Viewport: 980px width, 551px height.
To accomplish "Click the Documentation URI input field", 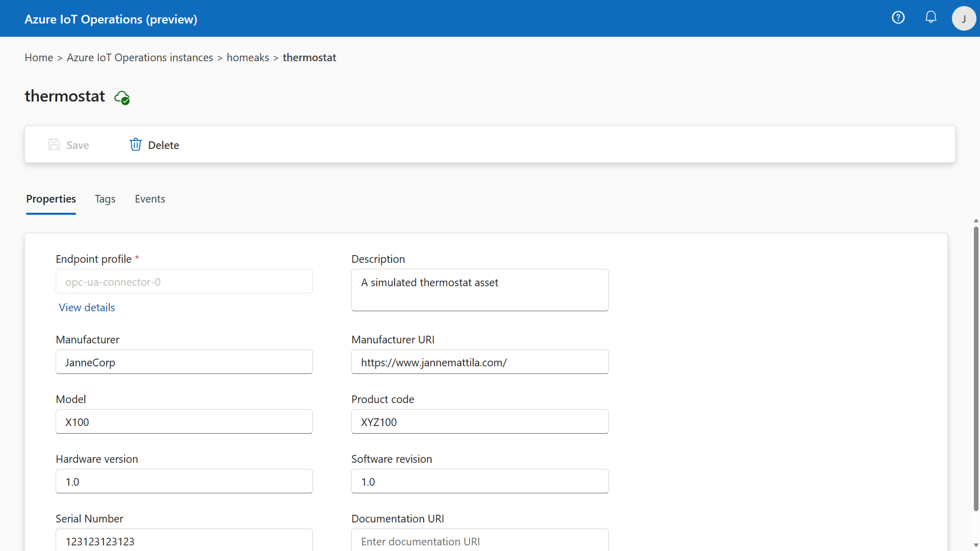I will point(480,540).
